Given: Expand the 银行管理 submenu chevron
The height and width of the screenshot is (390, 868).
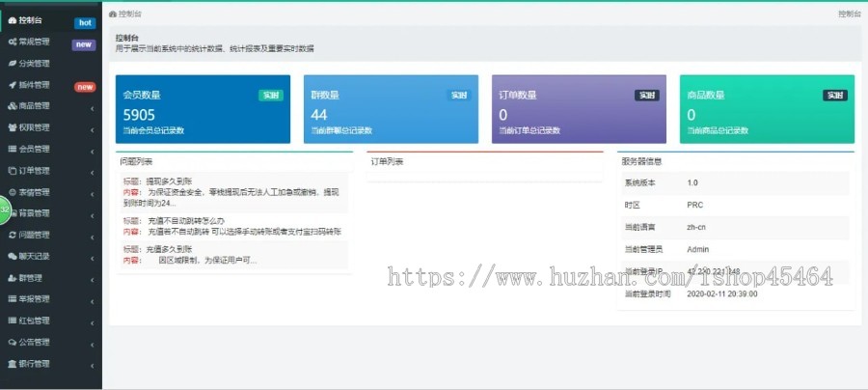Looking at the screenshot, I should click(x=92, y=366).
